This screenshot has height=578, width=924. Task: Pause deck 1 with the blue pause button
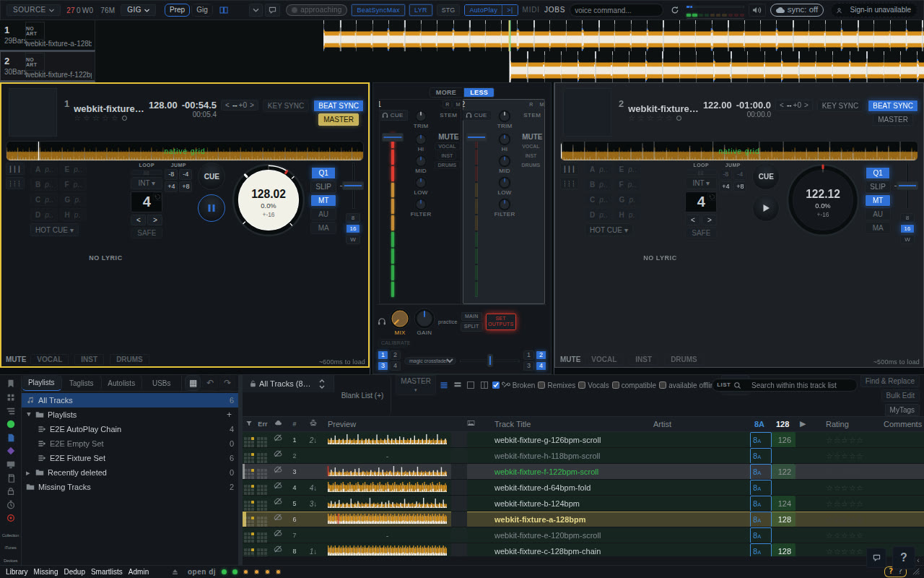click(212, 208)
